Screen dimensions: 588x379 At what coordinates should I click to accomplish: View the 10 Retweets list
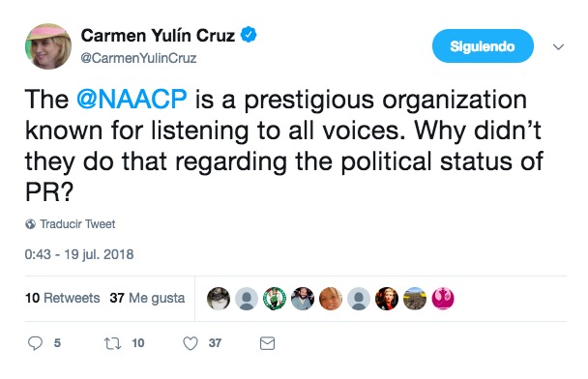(x=63, y=298)
